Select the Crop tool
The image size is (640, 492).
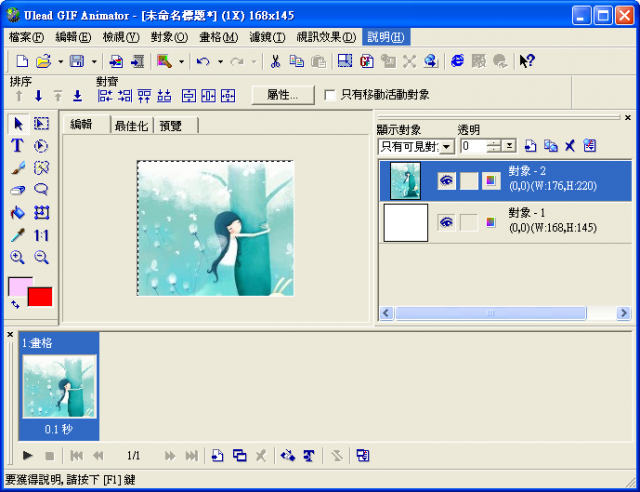coord(41,213)
